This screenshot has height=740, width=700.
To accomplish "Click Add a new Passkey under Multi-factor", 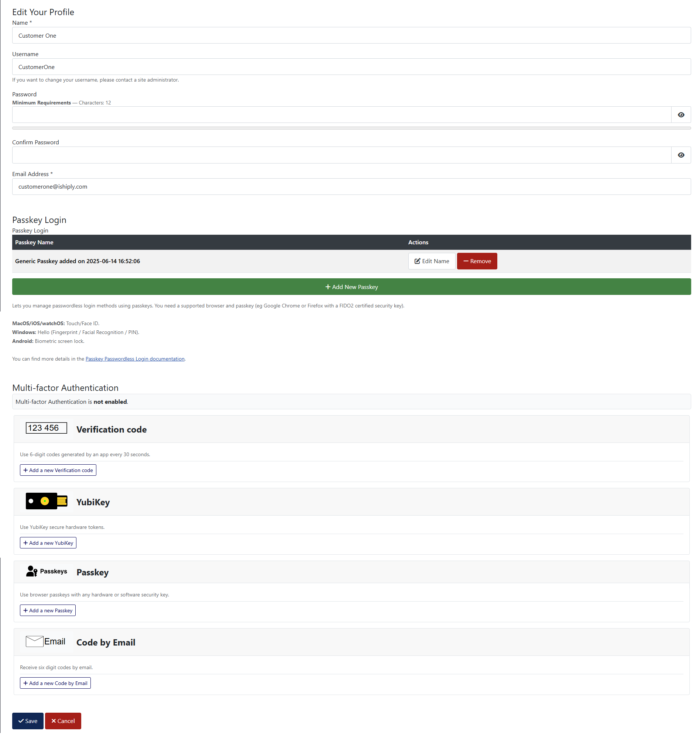I will [x=48, y=610].
